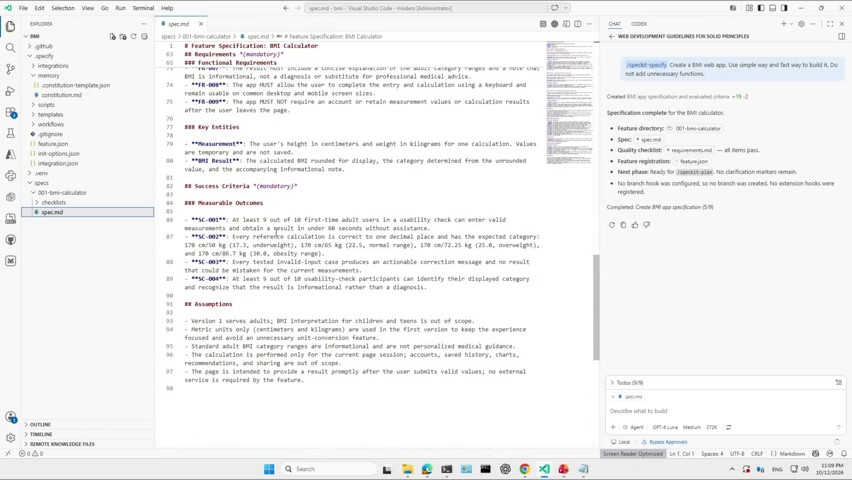
Task: Open new chat dropdown arrow
Action: 791,24
